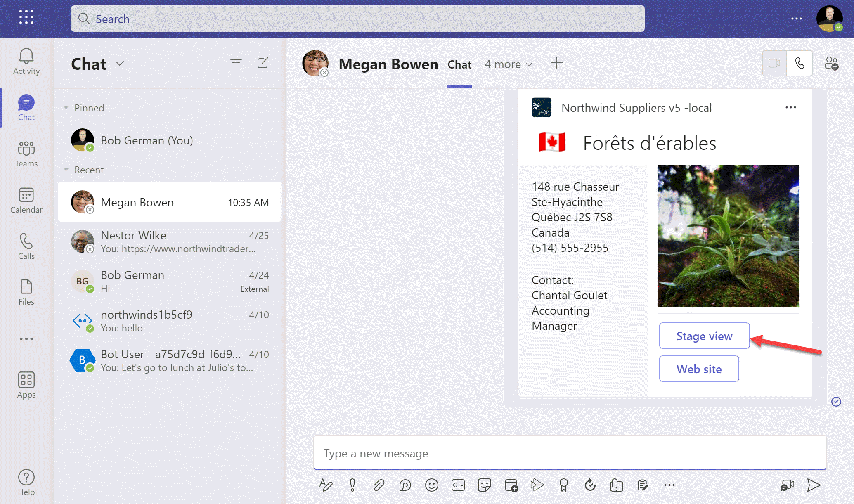Switch to the Chat tab
This screenshot has width=854, height=504.
459,64
